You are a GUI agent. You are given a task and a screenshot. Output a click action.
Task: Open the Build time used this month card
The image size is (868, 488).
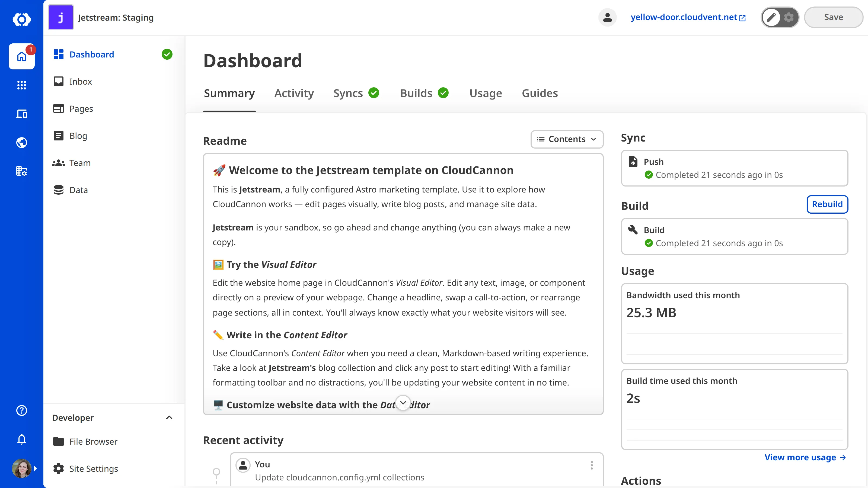pyautogui.click(x=734, y=409)
